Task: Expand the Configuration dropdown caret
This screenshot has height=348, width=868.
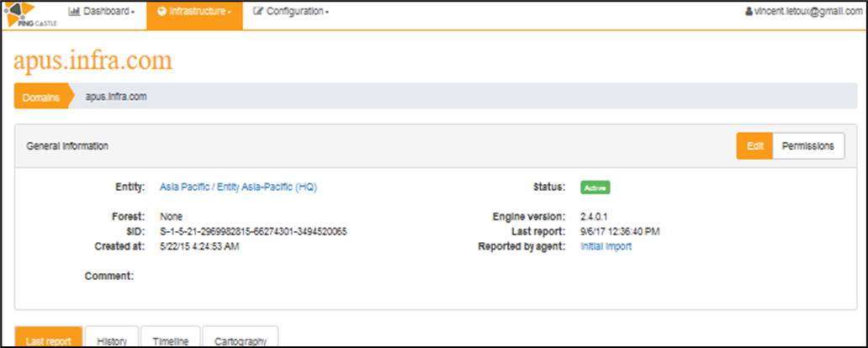Action: [x=326, y=12]
